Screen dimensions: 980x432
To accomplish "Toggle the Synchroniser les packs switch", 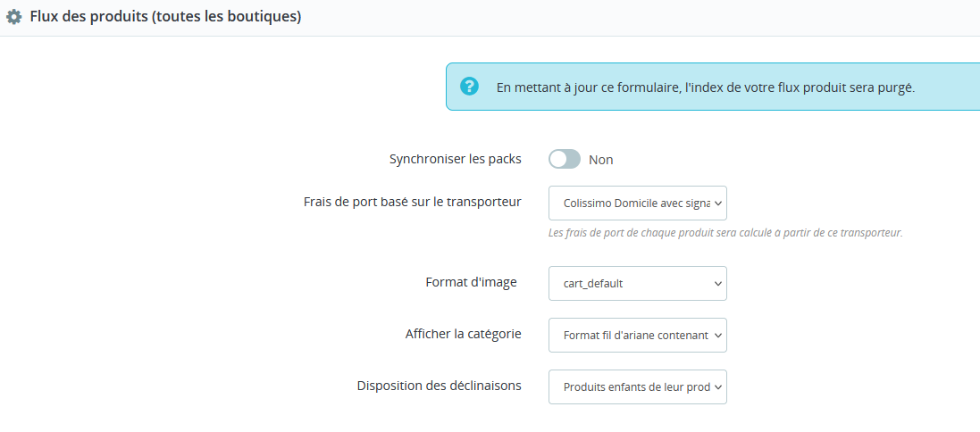I will tap(565, 159).
